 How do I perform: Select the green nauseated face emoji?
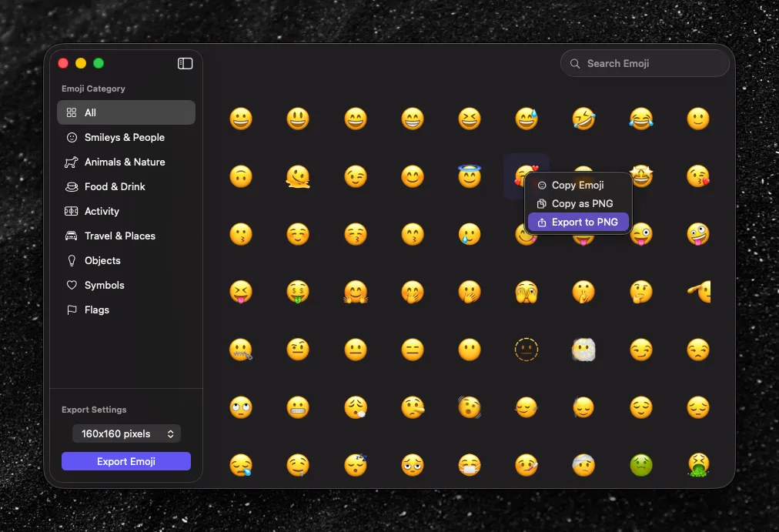tap(641, 465)
